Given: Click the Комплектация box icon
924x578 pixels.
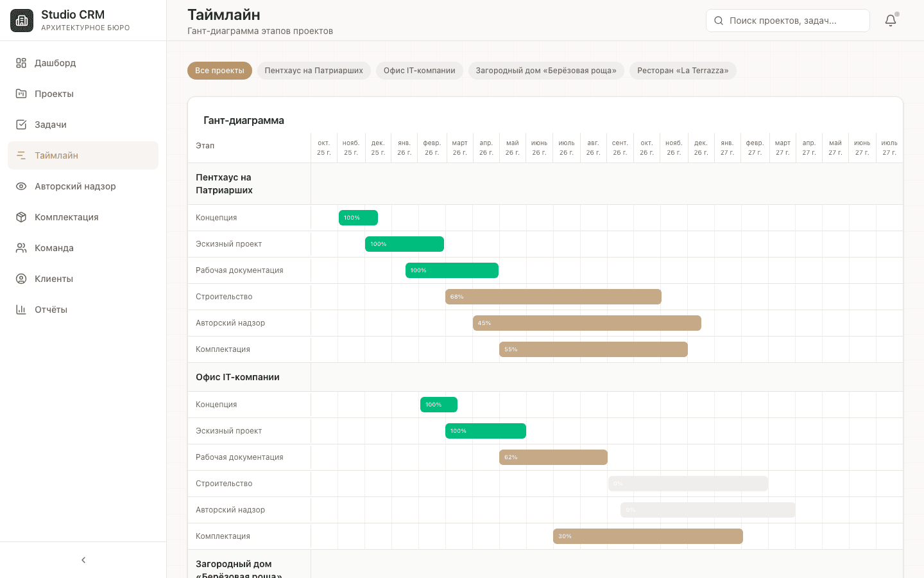Looking at the screenshot, I should point(21,217).
